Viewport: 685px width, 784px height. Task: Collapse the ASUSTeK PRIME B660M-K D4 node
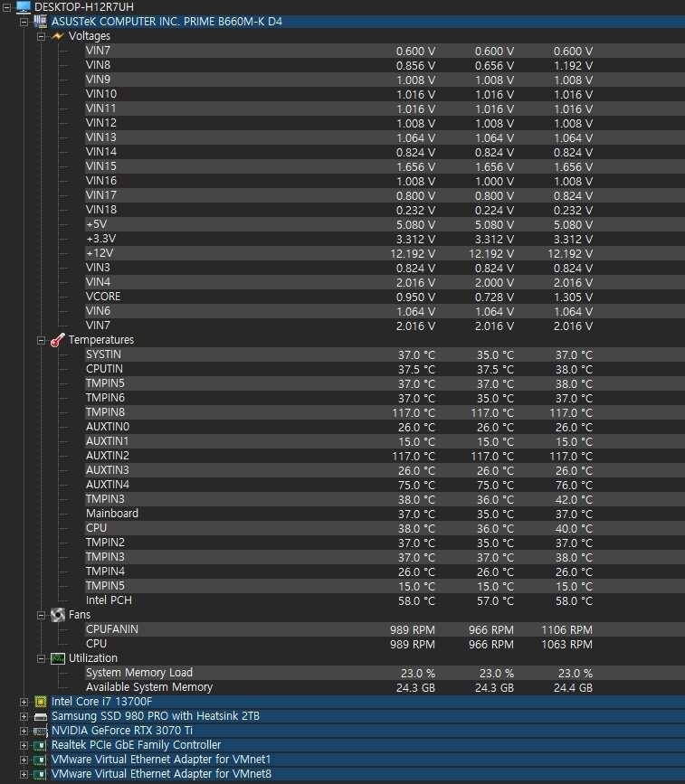click(x=24, y=22)
